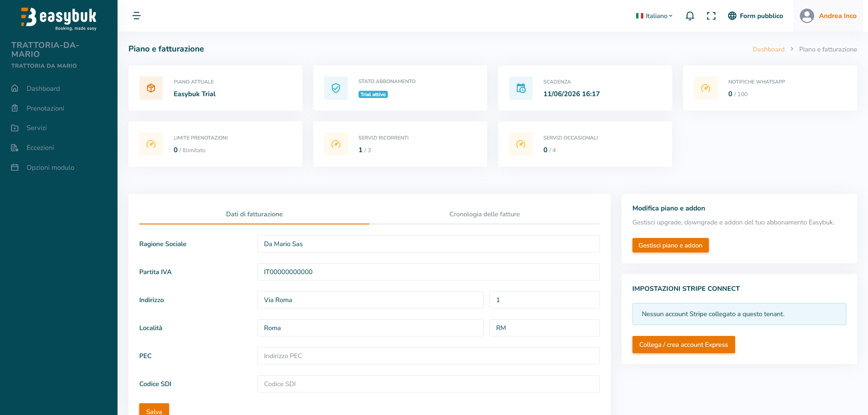Open Prenotazioni in the sidebar
This screenshot has width=868, height=415.
45,108
